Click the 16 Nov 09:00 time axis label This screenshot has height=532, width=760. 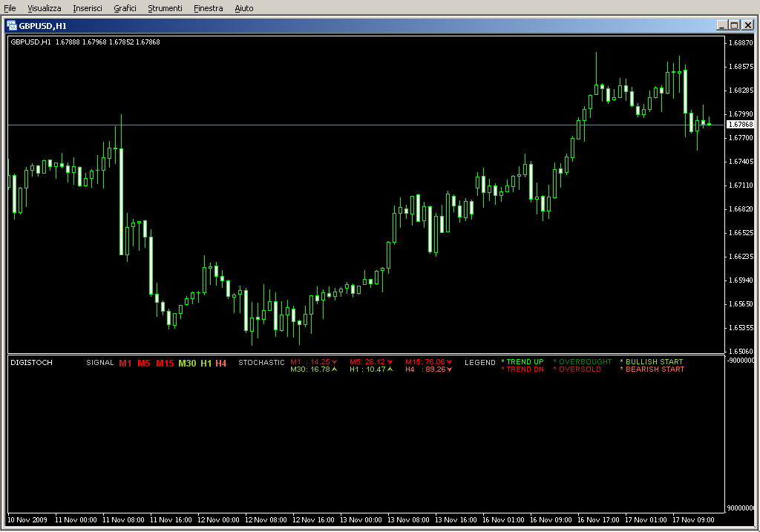coord(551,520)
